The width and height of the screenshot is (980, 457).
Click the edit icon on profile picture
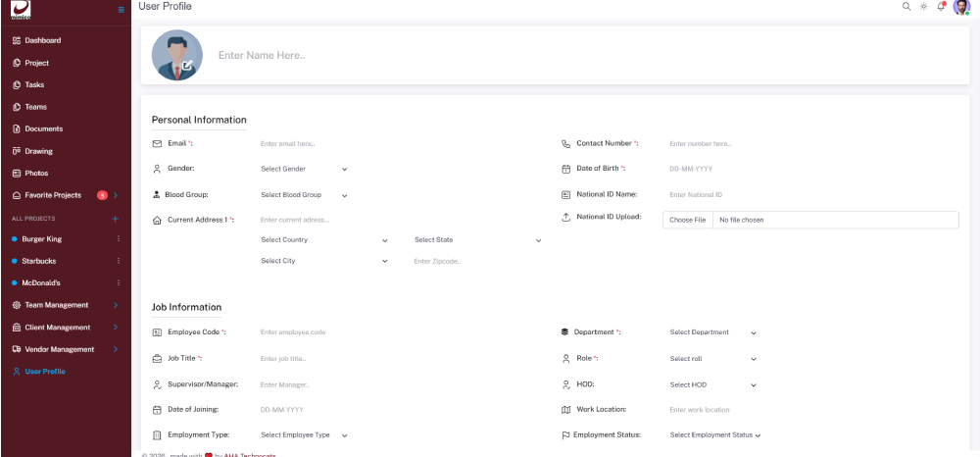(x=188, y=67)
